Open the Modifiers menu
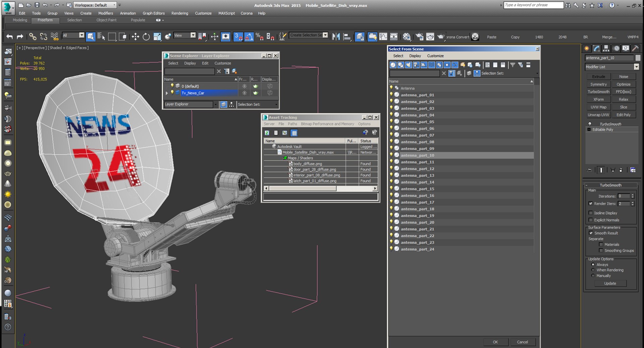This screenshot has height=348, width=644. pyautogui.click(x=106, y=13)
